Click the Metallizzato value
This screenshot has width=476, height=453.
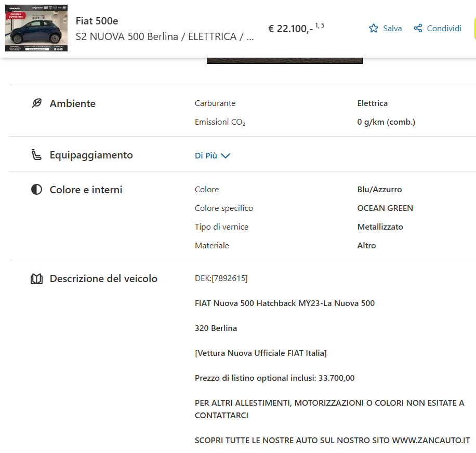[380, 226]
